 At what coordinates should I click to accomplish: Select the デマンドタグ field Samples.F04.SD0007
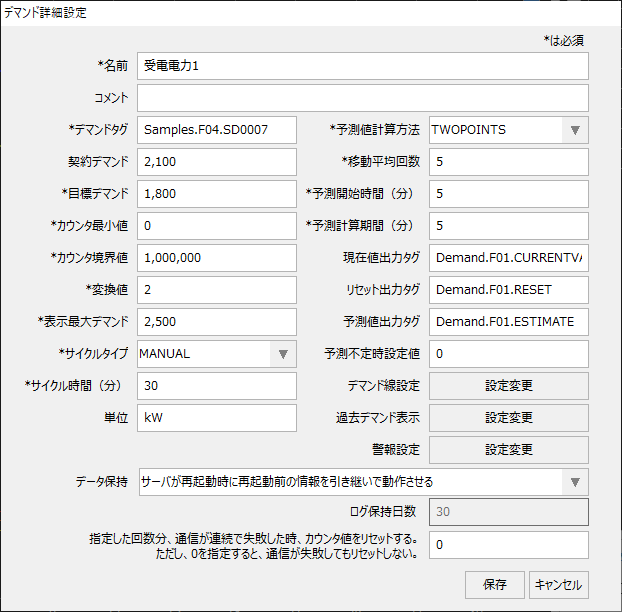(217, 130)
